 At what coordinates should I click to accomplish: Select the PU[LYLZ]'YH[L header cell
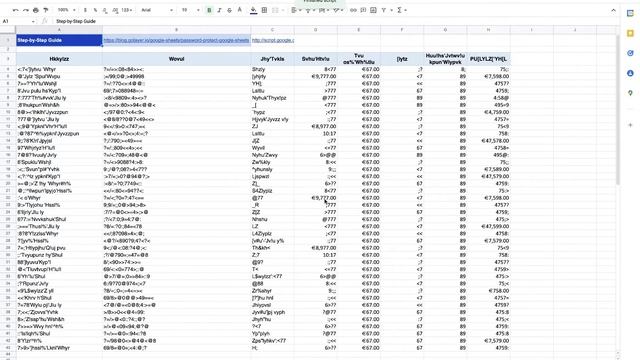tap(488, 59)
